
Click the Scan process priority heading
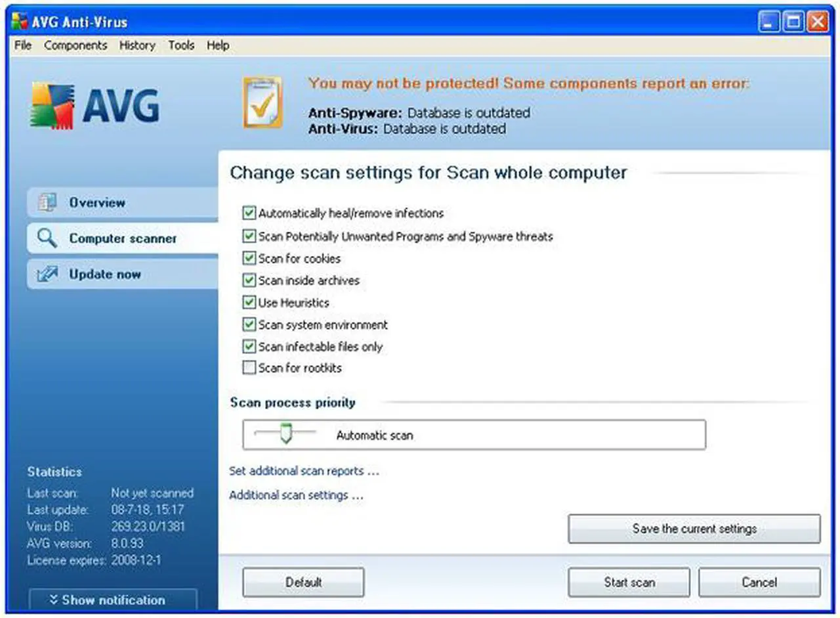point(293,403)
